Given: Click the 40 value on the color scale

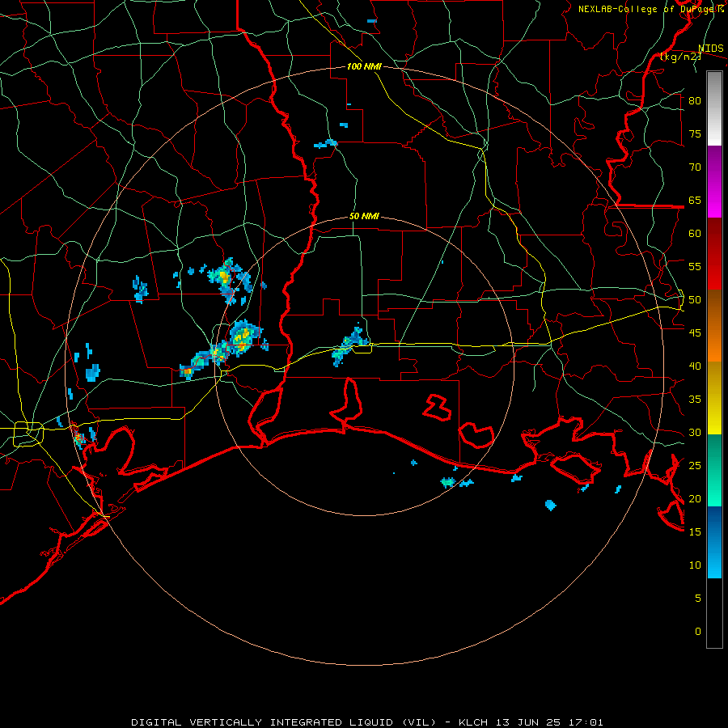Looking at the screenshot, I should [695, 366].
